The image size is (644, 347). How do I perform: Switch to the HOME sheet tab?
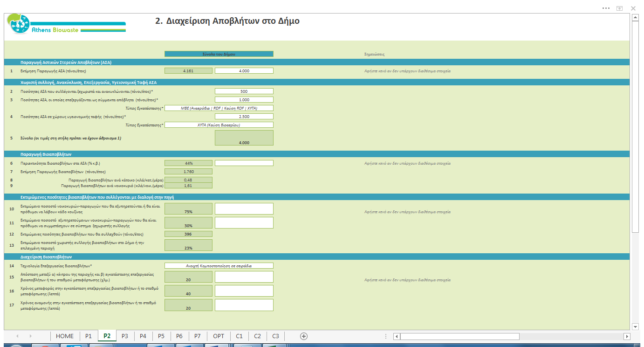65,336
